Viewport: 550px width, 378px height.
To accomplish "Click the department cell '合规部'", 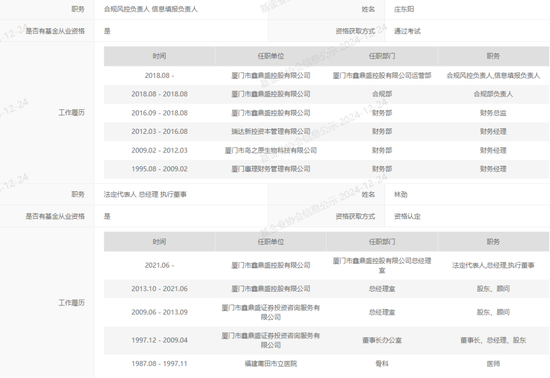I will pyautogui.click(x=382, y=94).
